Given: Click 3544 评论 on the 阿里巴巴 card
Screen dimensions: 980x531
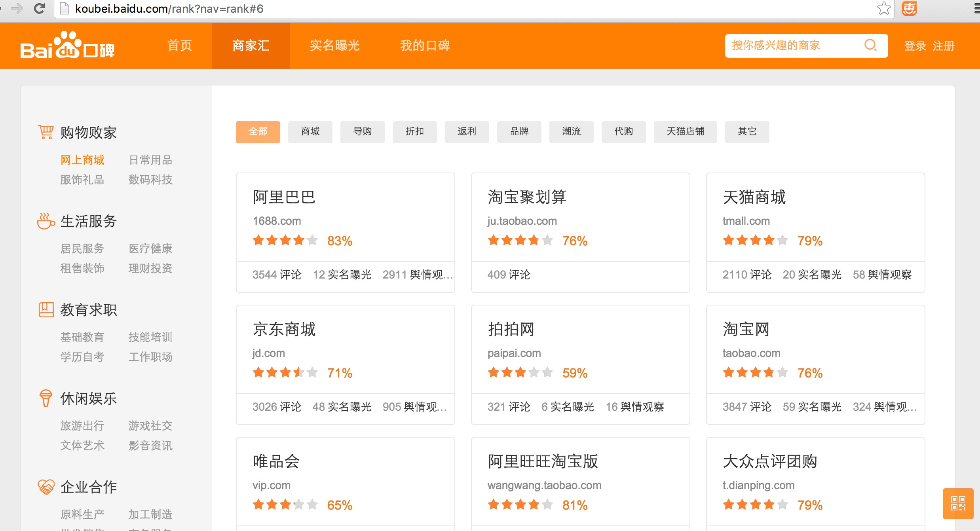Looking at the screenshot, I should (277, 275).
